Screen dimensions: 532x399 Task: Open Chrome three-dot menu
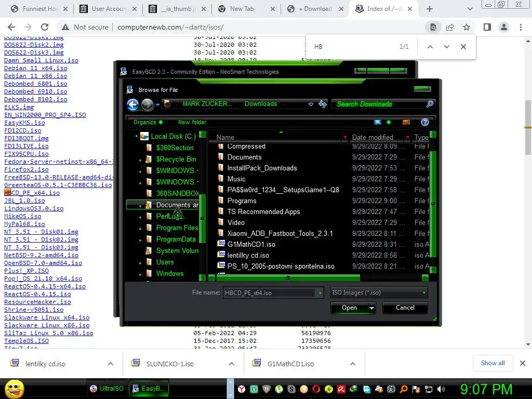tap(521, 27)
